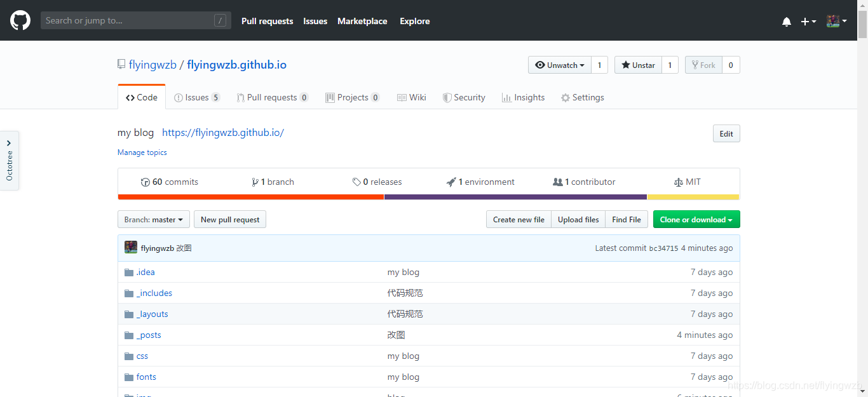Open the watchers count 1
Image resolution: width=868 pixels, height=397 pixels.
click(x=599, y=65)
